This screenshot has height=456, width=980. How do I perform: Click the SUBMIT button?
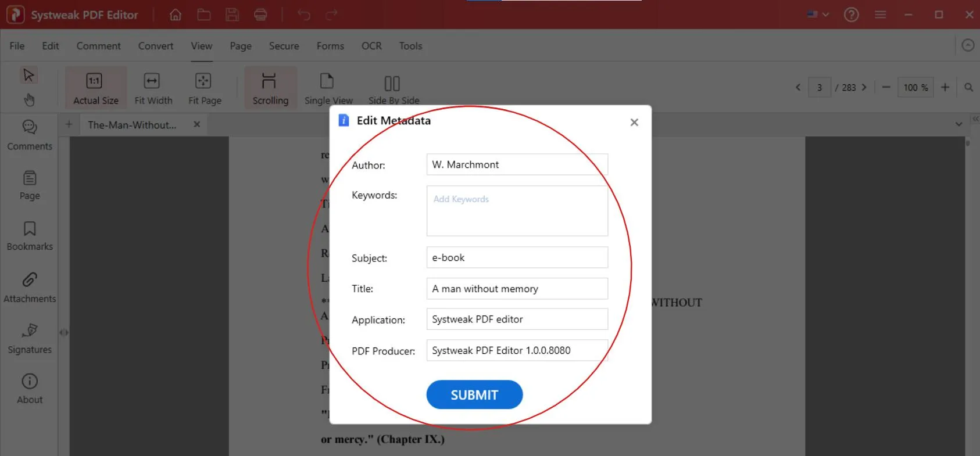[x=474, y=395]
